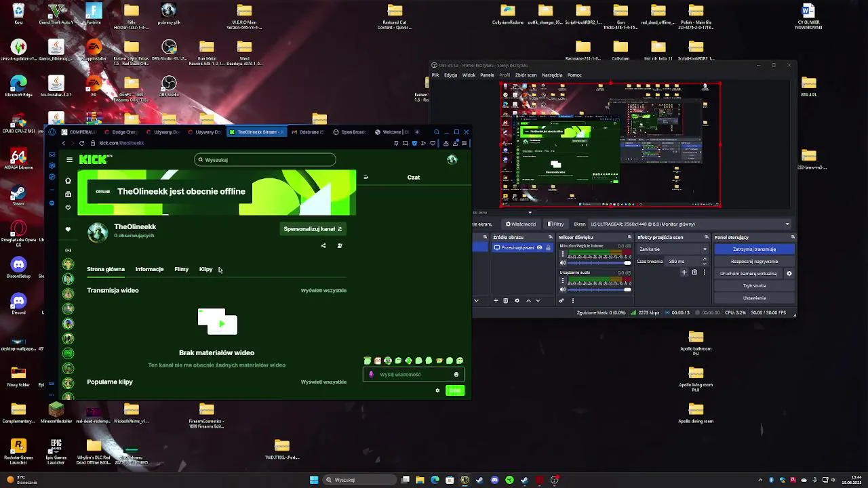Click Zatrzymaj transmisję button
The image size is (868, 488).
754,249
